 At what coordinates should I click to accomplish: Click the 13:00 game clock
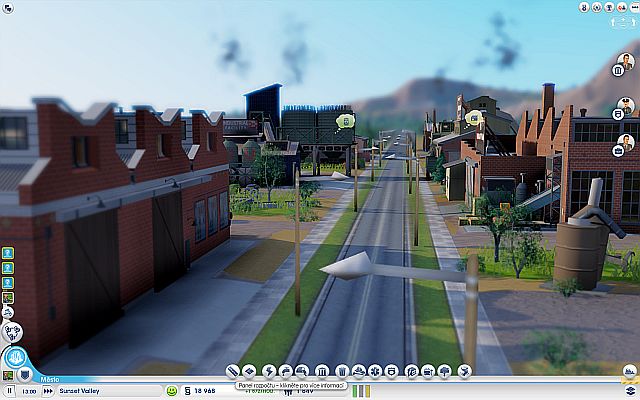[29, 391]
